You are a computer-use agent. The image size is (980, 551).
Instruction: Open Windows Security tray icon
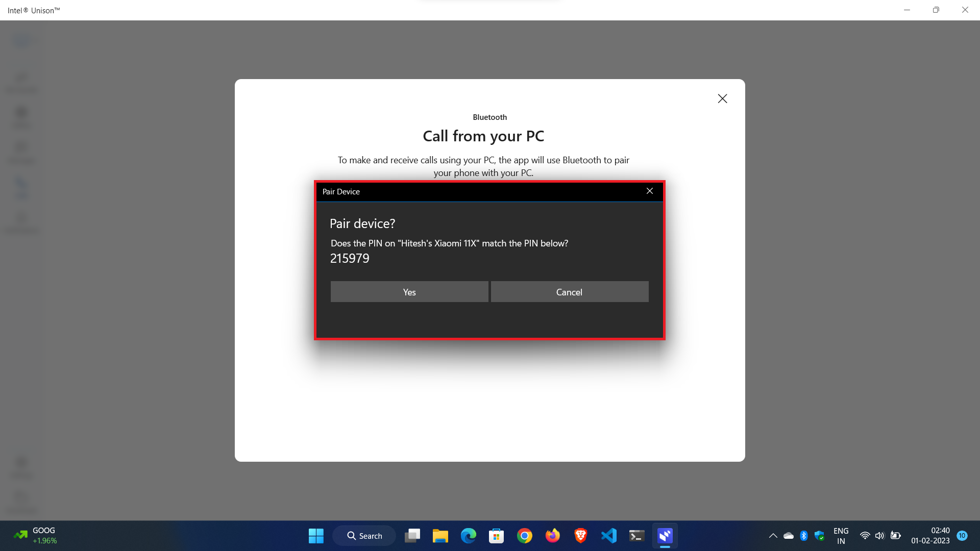tap(820, 536)
